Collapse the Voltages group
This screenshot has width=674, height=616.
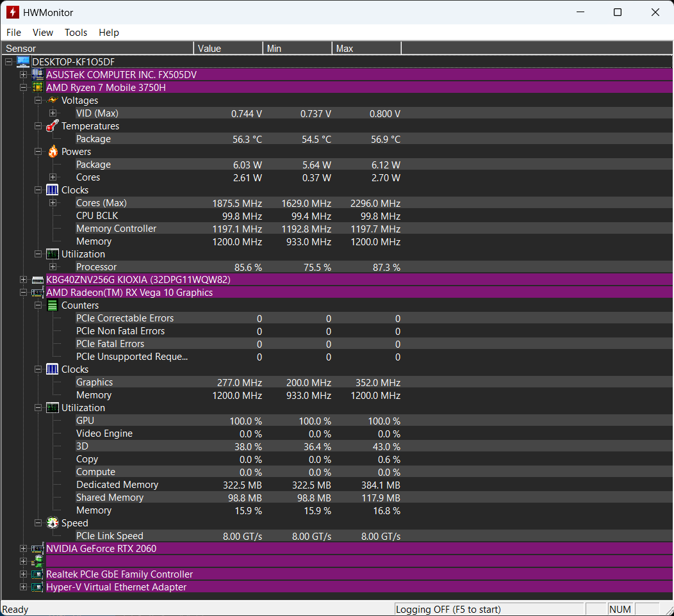(38, 100)
